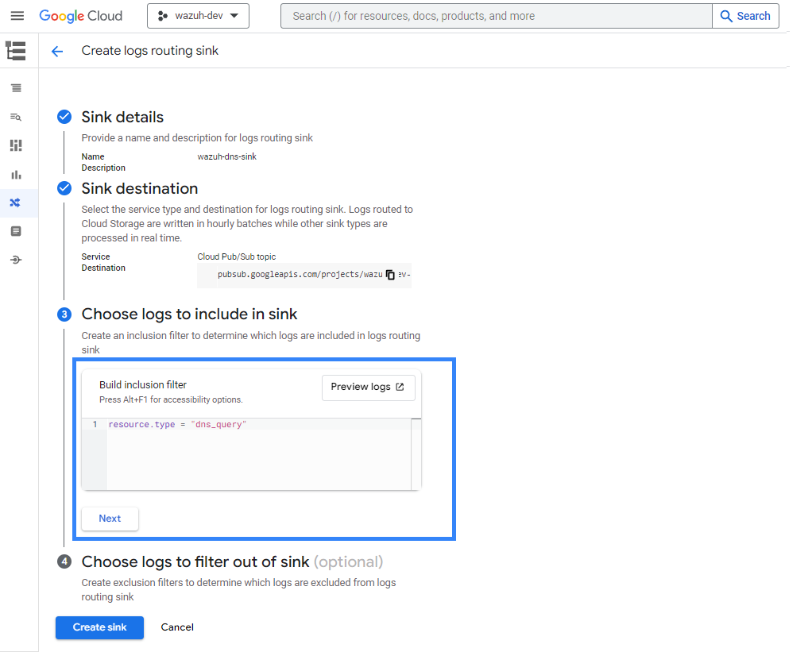The height and width of the screenshot is (652, 812).
Task: Expand the Sink destination step
Action: click(139, 189)
